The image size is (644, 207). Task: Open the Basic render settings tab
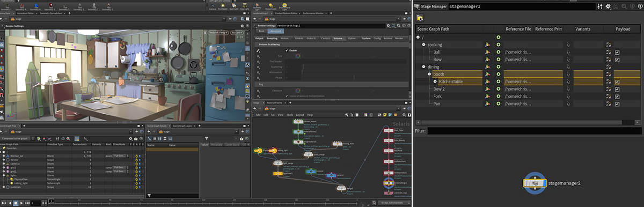tap(261, 32)
